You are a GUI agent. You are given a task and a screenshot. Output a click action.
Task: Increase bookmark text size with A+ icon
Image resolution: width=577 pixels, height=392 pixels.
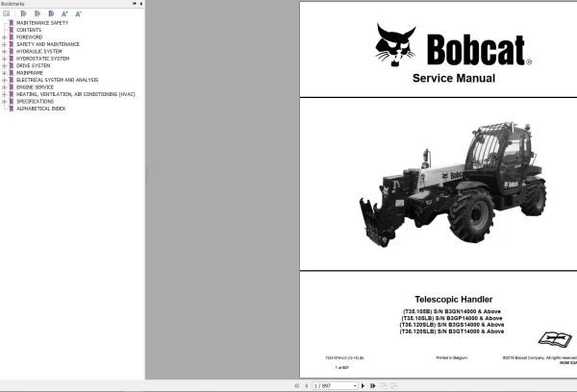click(x=64, y=14)
